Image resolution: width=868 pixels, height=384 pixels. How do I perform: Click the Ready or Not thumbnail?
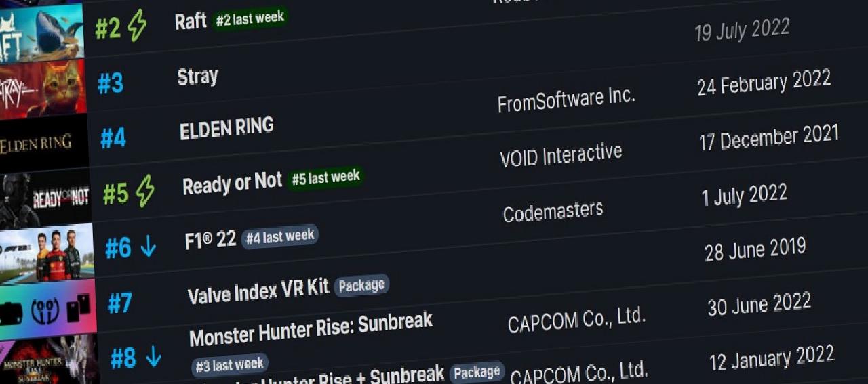point(45,199)
